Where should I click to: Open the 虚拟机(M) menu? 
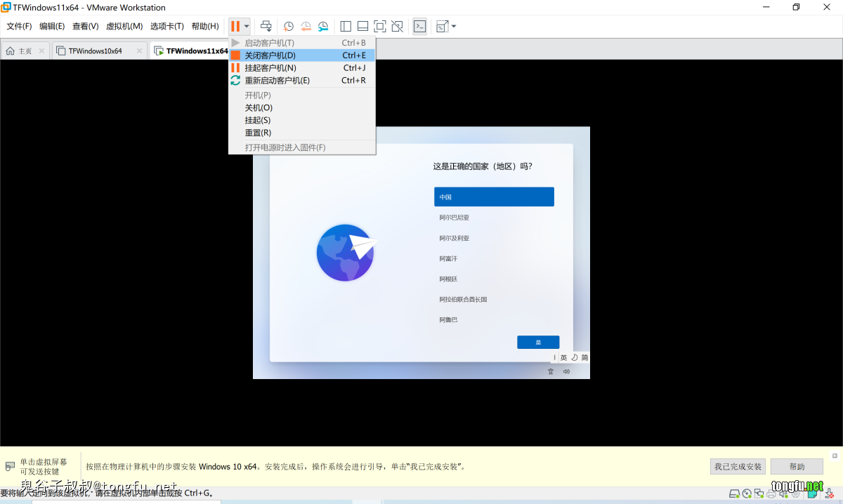point(124,27)
